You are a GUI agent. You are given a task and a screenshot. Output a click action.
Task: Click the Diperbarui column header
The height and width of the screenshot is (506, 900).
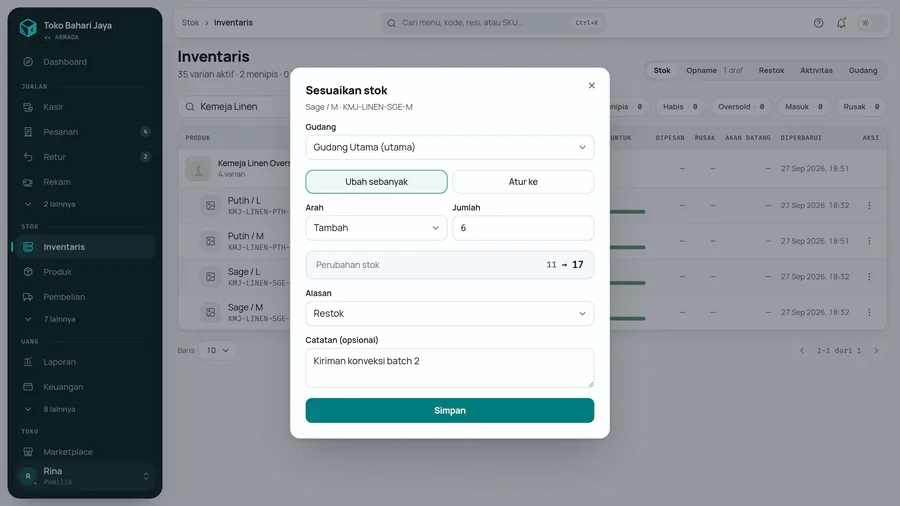pyautogui.click(x=801, y=138)
